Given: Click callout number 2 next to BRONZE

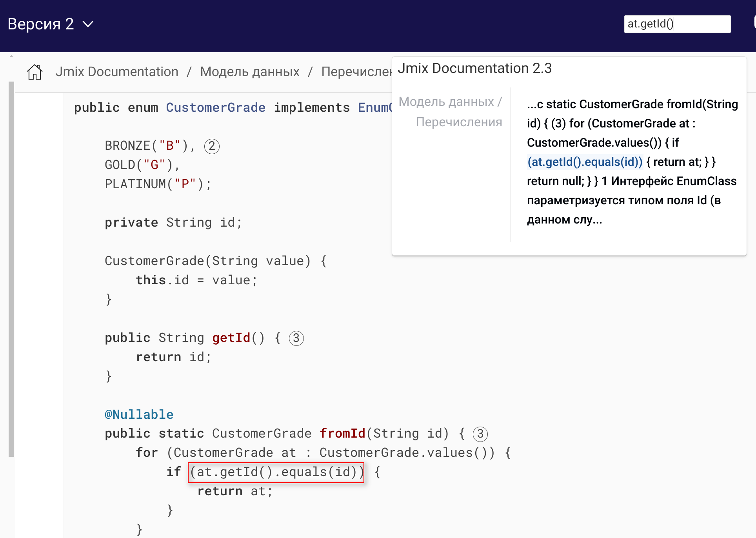Looking at the screenshot, I should (x=212, y=146).
